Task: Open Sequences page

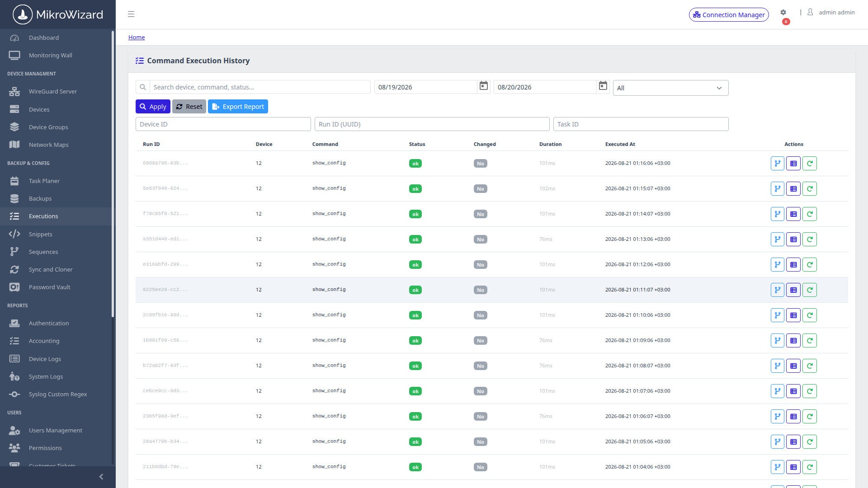Action: tap(56, 252)
